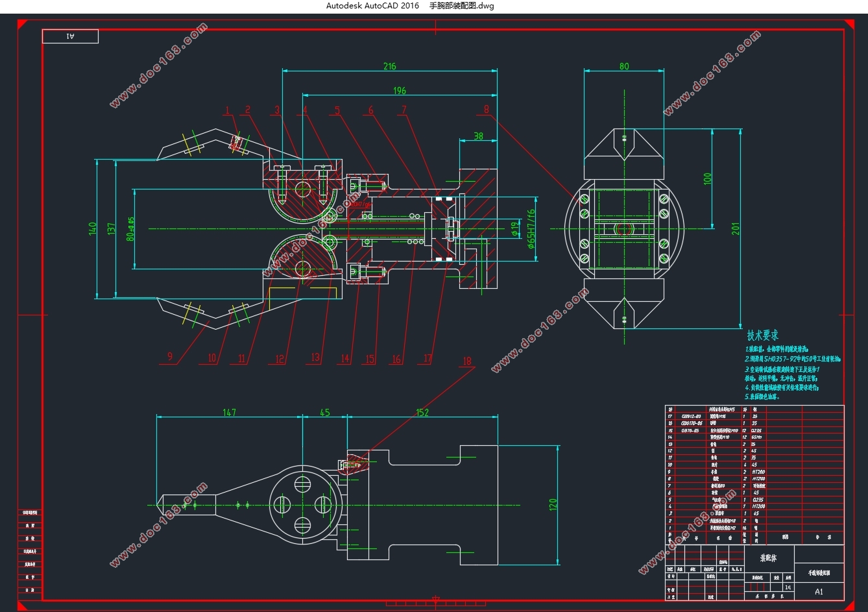Select the A1 sheet size in title block

(x=819, y=591)
